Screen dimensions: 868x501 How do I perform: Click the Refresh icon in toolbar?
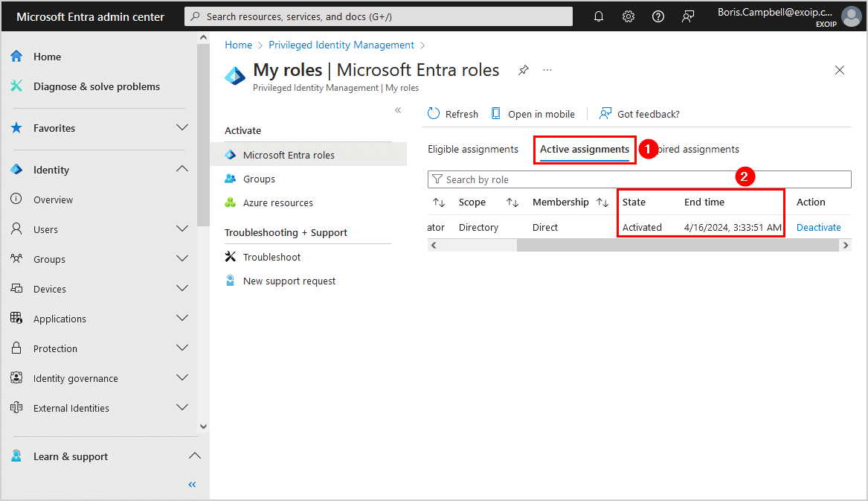point(434,114)
